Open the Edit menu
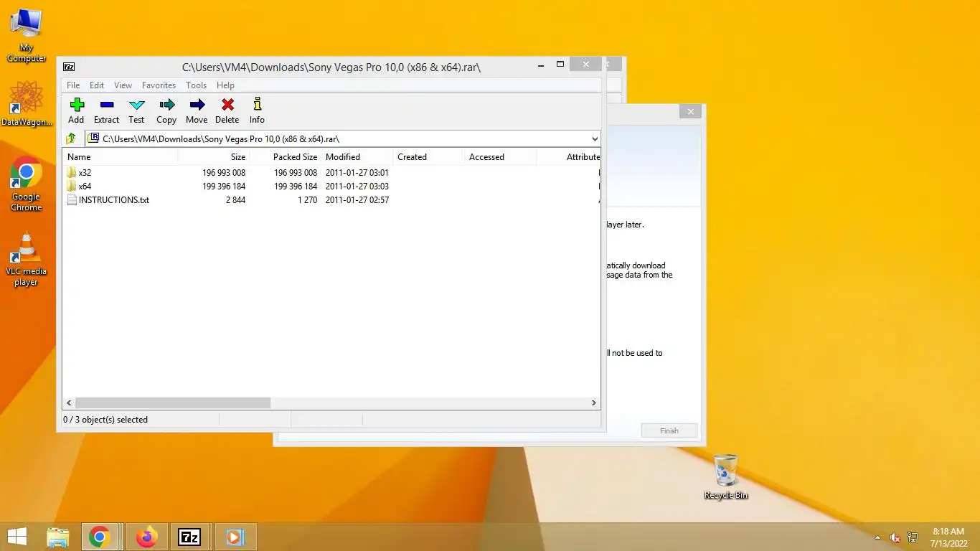Screen dimensions: 980x551 click(x=97, y=85)
